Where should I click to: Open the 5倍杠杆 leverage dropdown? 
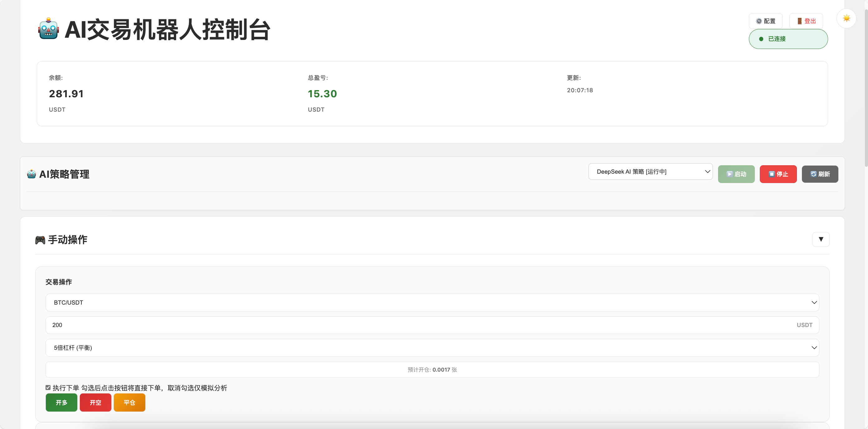[x=432, y=347]
